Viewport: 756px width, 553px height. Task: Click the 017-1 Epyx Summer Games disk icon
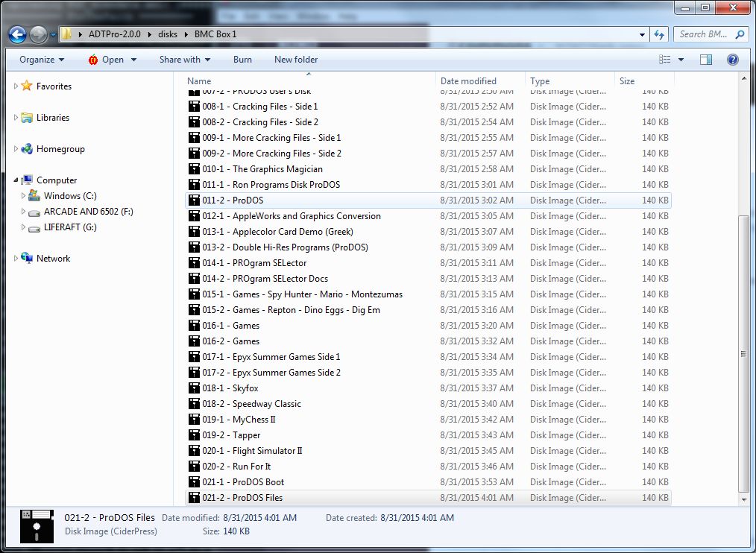[194, 357]
